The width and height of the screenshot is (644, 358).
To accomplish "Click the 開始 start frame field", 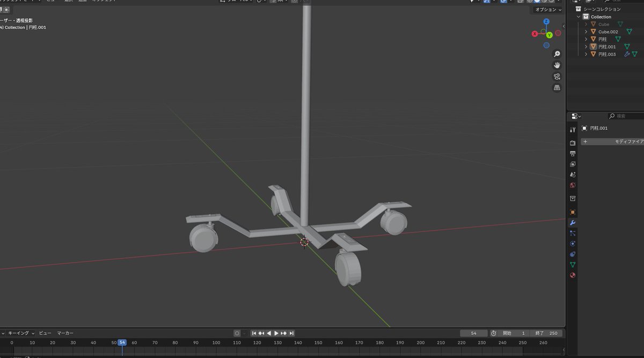I will click(x=515, y=333).
